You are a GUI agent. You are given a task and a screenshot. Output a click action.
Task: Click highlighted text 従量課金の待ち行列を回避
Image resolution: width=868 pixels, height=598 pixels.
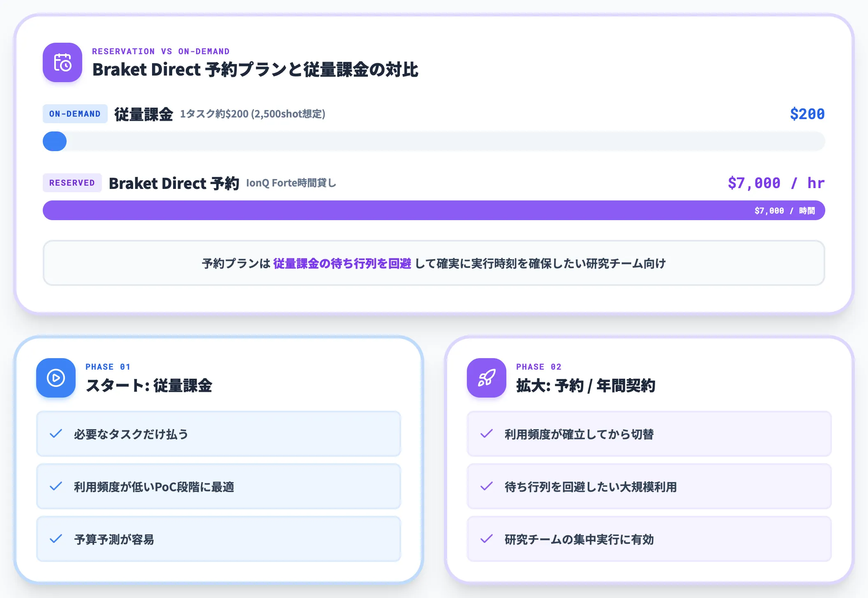click(x=342, y=263)
